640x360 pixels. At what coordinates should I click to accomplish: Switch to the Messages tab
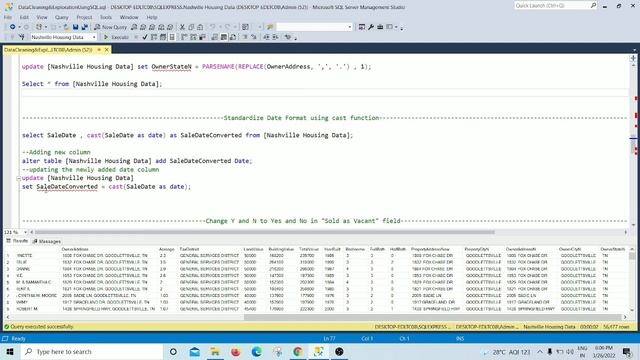(47, 241)
